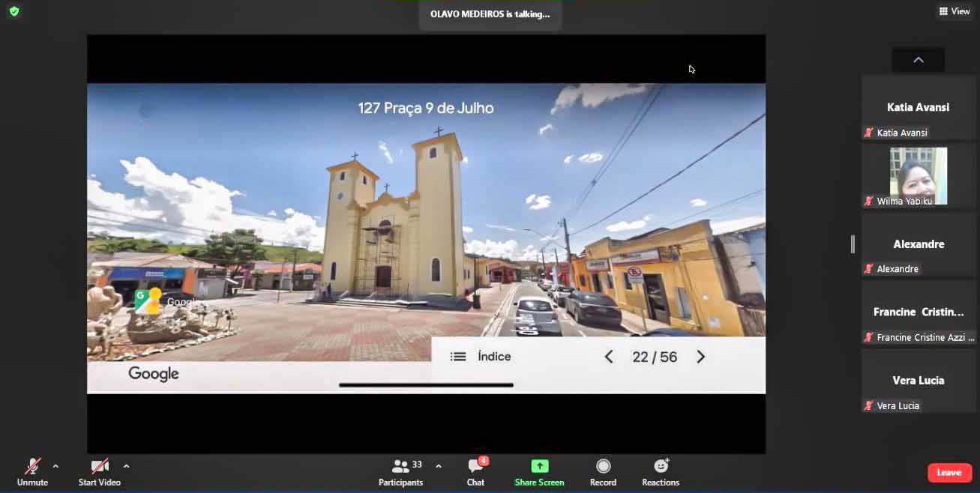Expand video options arrow beside Start Video
This screenshot has width=980, height=493.
click(x=126, y=466)
